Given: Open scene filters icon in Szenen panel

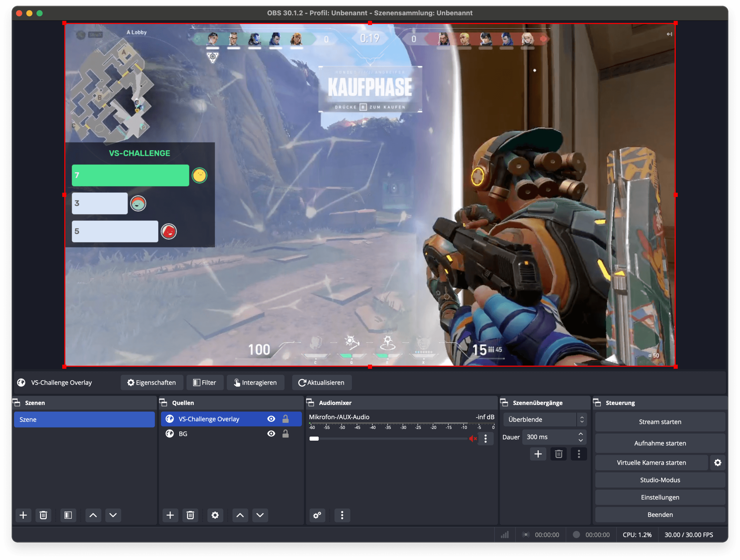Looking at the screenshot, I should point(68,515).
